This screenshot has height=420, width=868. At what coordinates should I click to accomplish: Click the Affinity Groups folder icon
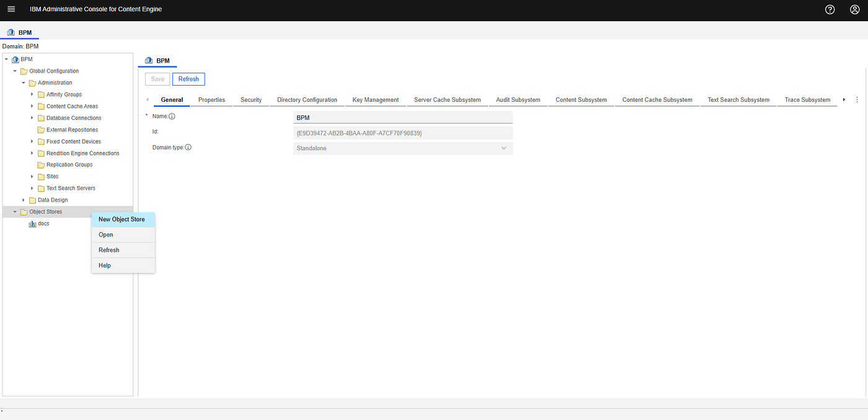click(41, 95)
